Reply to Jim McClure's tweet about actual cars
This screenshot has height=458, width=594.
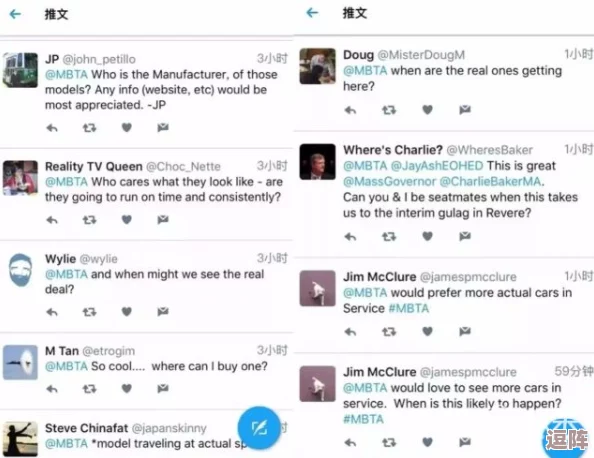click(350, 332)
